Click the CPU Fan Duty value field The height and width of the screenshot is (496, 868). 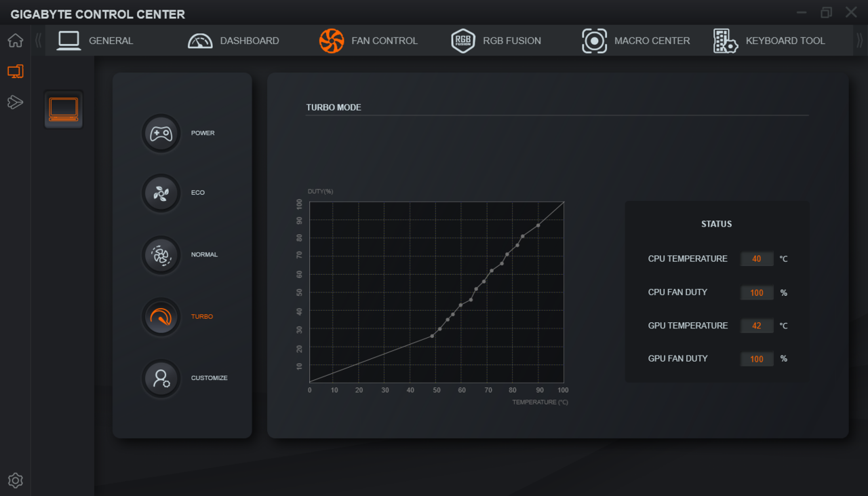[x=757, y=293]
